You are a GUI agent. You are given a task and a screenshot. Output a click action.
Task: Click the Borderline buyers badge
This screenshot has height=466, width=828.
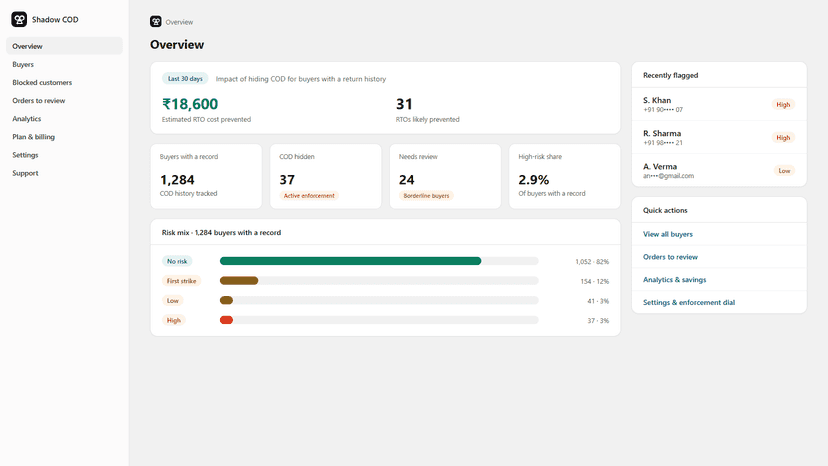[x=426, y=195]
